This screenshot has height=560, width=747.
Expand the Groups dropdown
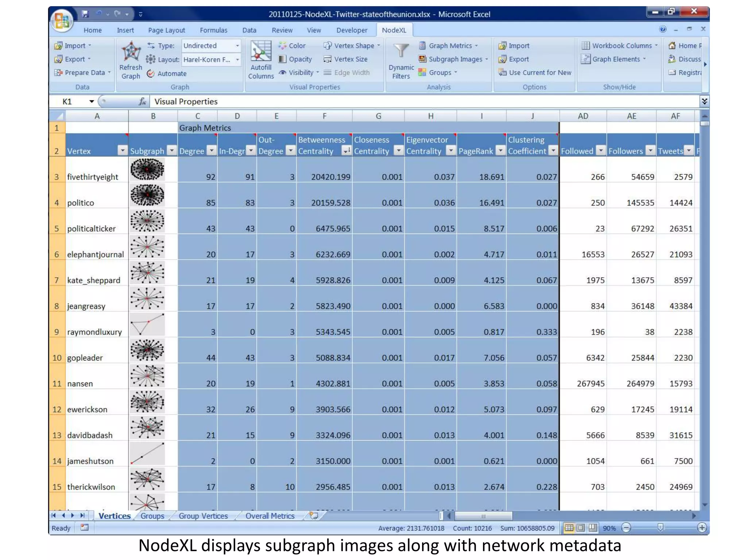(x=456, y=73)
